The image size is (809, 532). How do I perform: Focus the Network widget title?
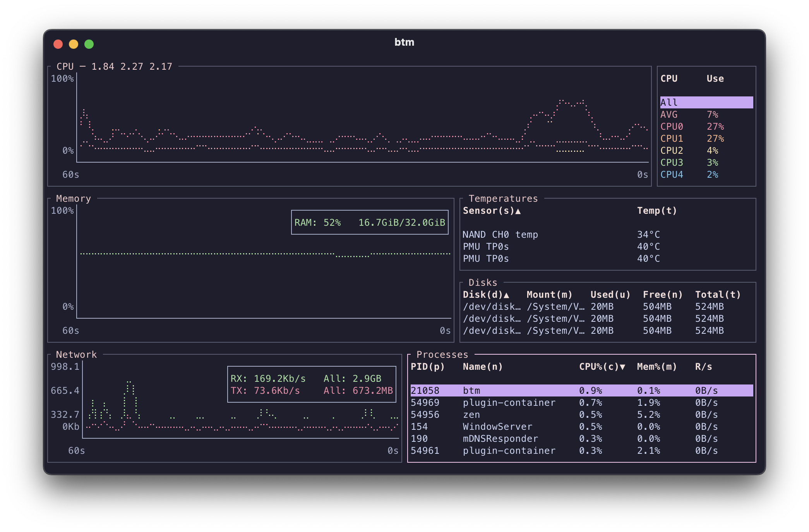click(76, 355)
